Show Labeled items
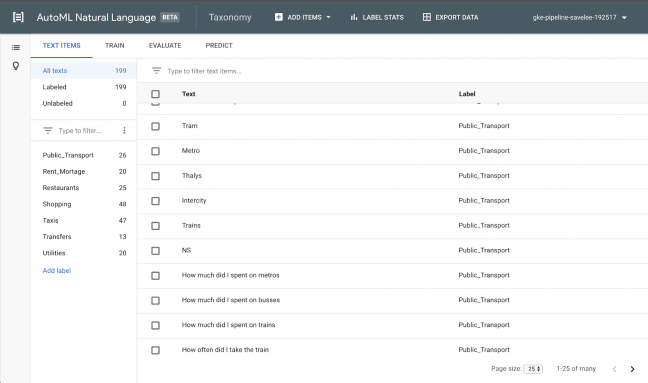The image size is (648, 383). click(84, 87)
